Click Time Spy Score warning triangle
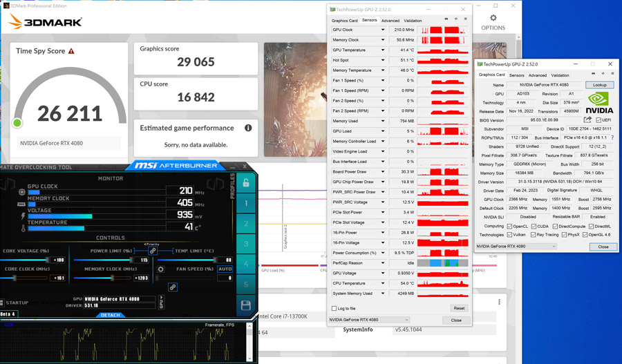This screenshot has height=364, width=622. pos(71,51)
